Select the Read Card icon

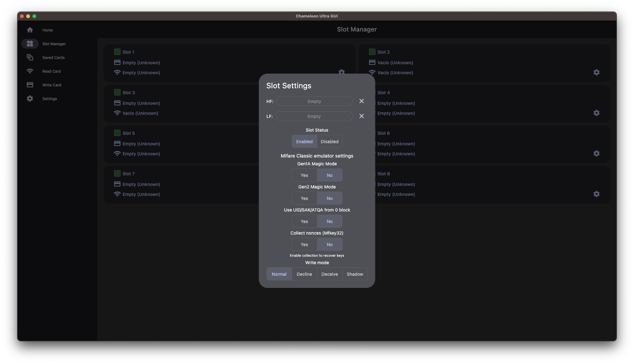30,71
